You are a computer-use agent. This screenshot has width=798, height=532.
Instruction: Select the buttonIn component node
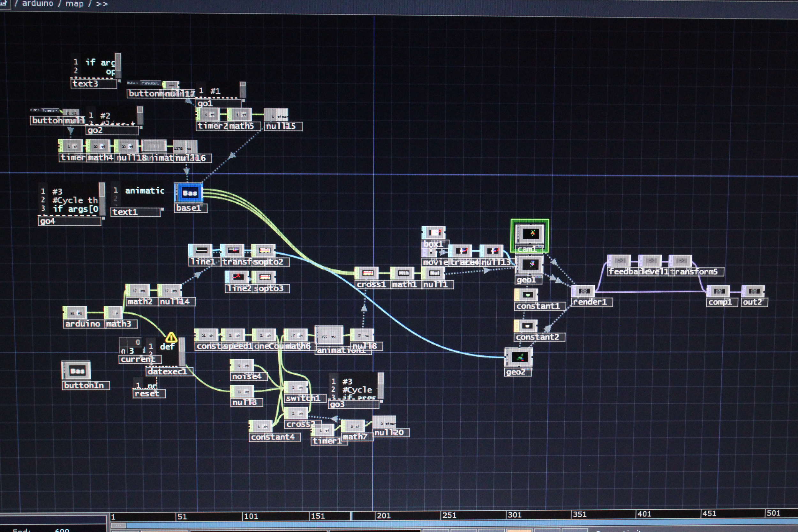(x=76, y=371)
